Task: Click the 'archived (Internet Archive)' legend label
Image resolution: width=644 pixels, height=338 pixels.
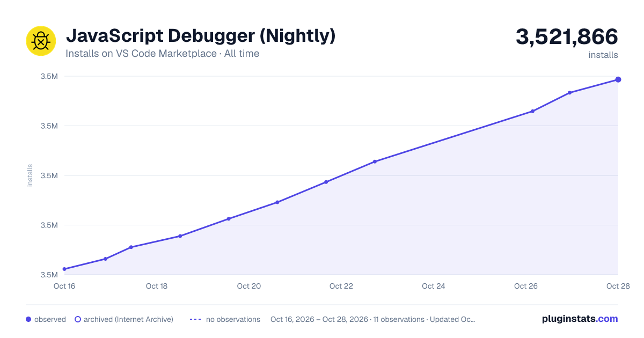Action: click(x=128, y=319)
